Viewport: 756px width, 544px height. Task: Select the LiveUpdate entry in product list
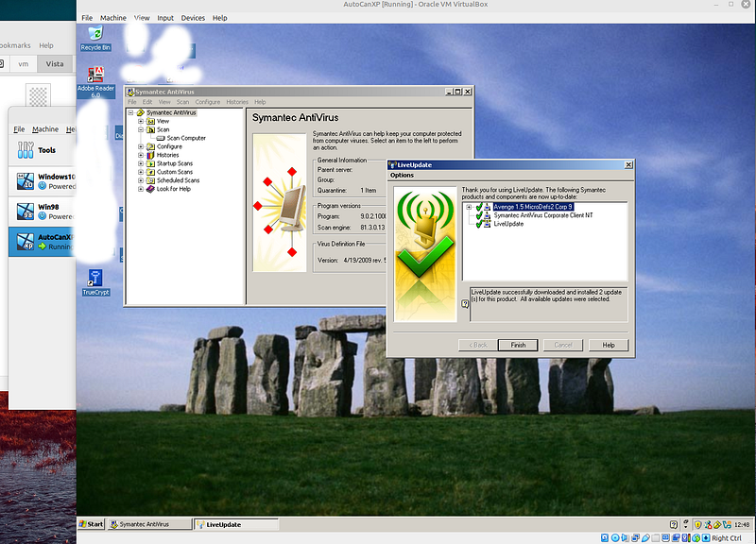[x=508, y=224]
